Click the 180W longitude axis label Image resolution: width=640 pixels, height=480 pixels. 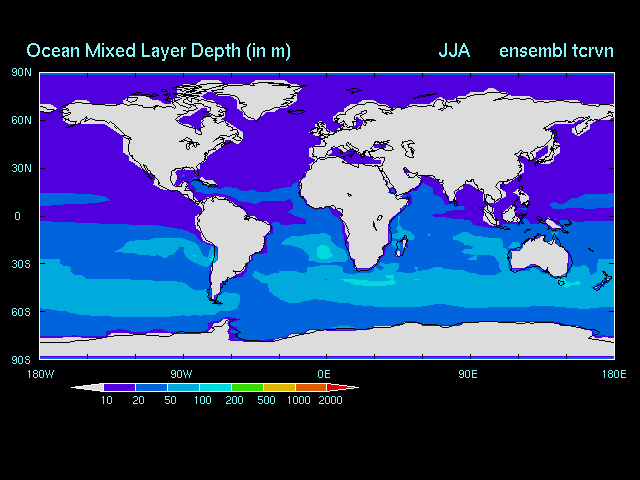37,373
